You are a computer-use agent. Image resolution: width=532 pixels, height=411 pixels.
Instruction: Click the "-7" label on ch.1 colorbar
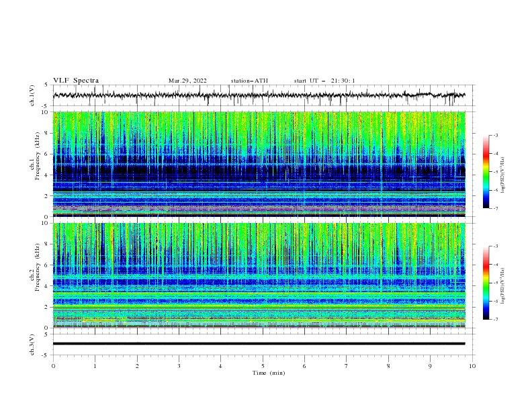tap(496, 208)
